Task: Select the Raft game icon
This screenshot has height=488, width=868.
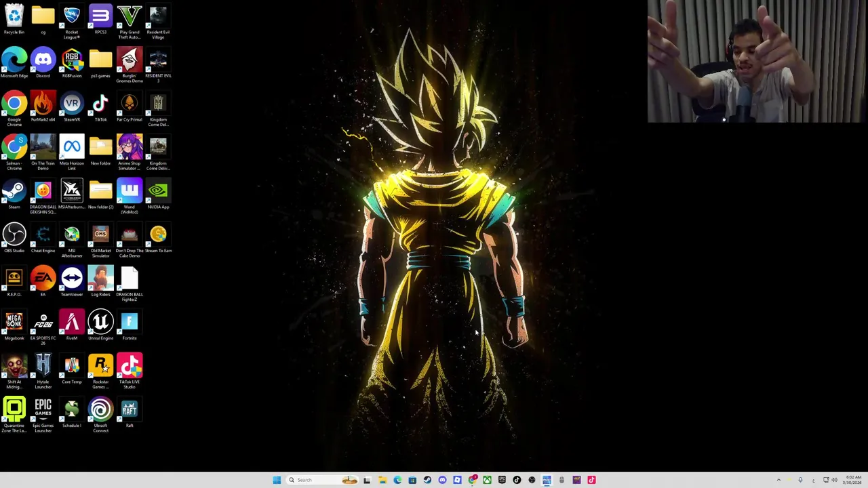Action: (x=130, y=411)
